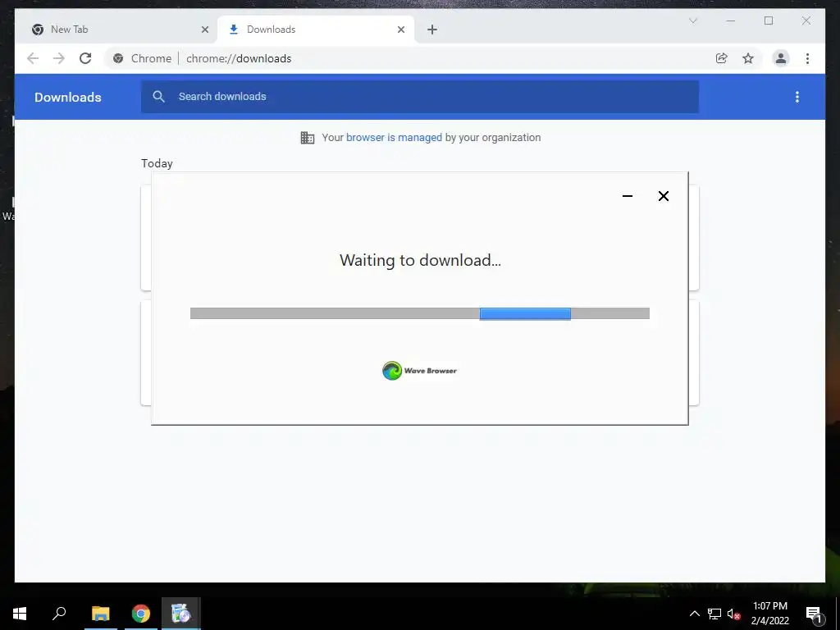Close the New Tab tab
The image size is (840, 630).
tap(204, 30)
